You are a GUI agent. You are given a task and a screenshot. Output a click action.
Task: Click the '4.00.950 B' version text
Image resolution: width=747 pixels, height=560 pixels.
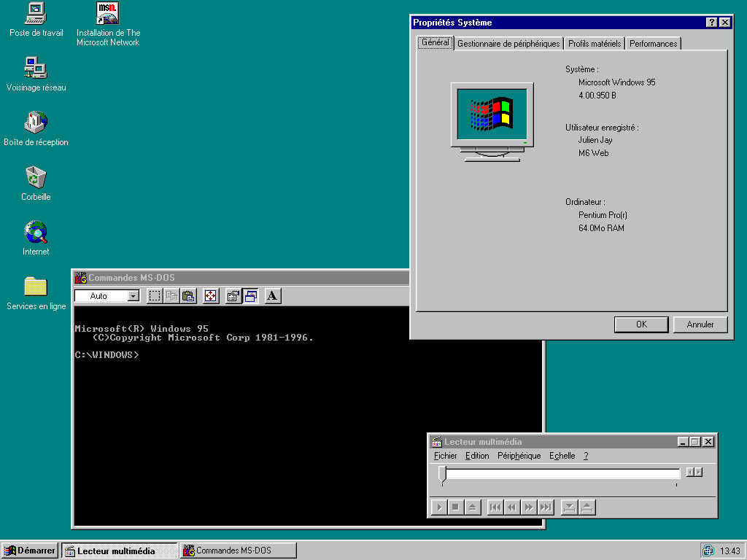point(597,96)
